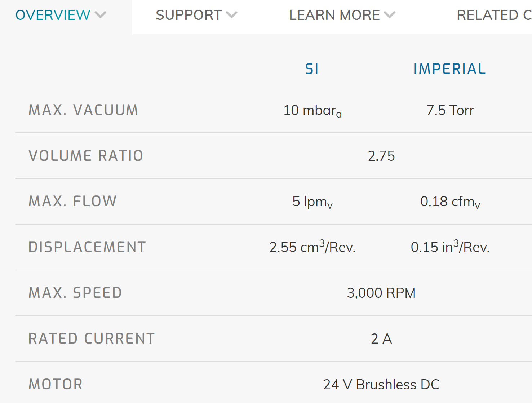Click the 0.15 in³/Rev. displacement value
Image resolution: width=532 pixels, height=403 pixels.
pyautogui.click(x=450, y=247)
